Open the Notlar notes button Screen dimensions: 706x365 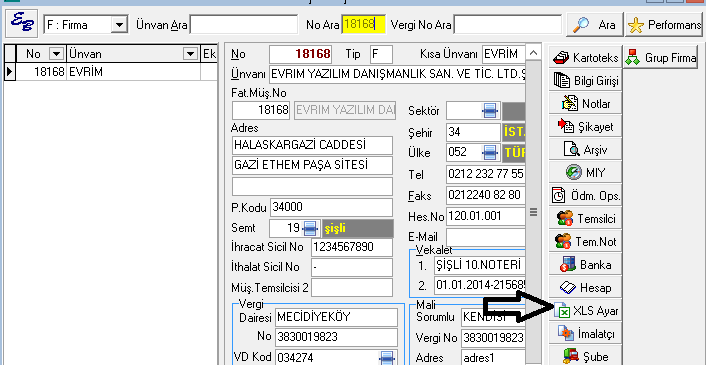click(585, 104)
